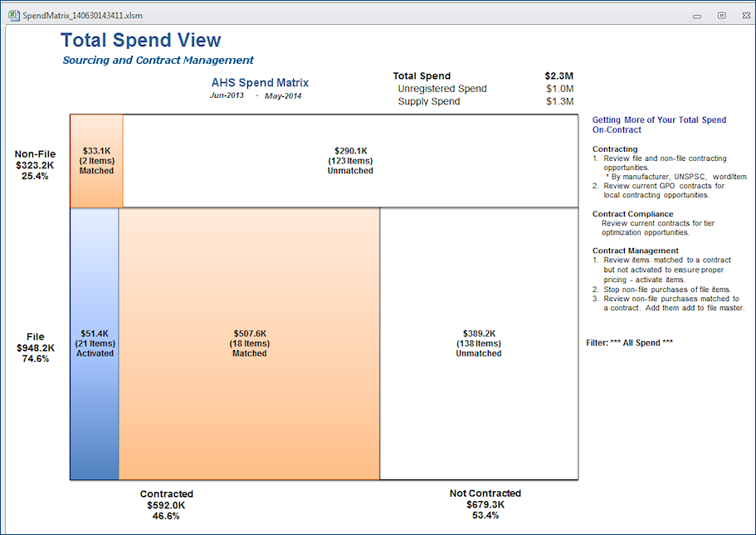Select the File $948.2K row label

coord(35,348)
